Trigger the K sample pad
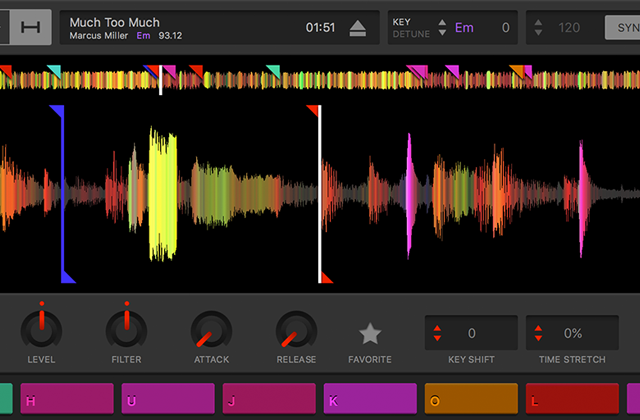The image size is (640, 420). (x=370, y=398)
